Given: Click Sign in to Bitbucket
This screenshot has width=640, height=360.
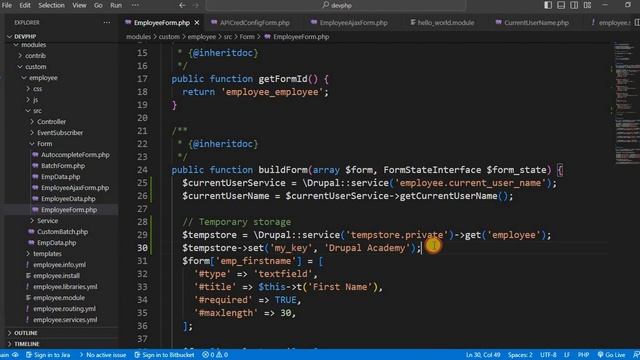Looking at the screenshot, I should (164, 355).
